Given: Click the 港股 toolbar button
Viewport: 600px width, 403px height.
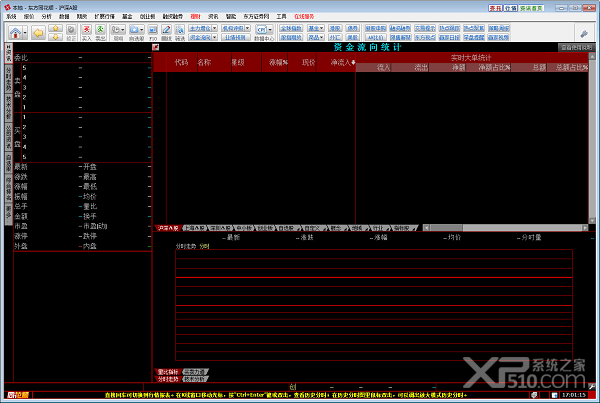Looking at the screenshot, I should pyautogui.click(x=335, y=28).
